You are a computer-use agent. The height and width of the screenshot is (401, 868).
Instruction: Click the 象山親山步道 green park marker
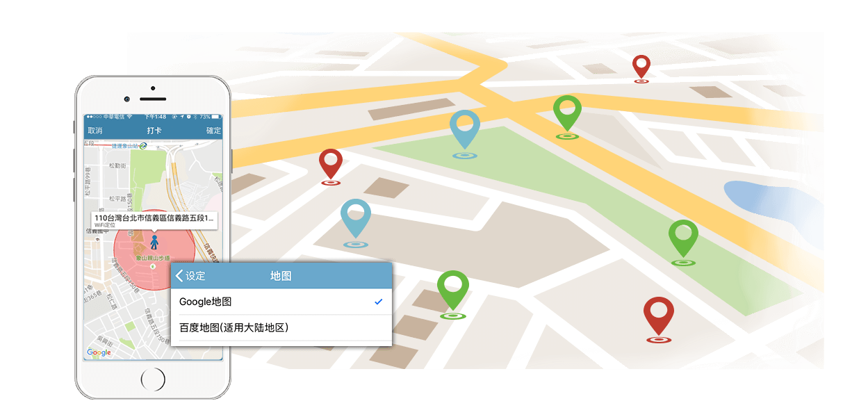[154, 265]
